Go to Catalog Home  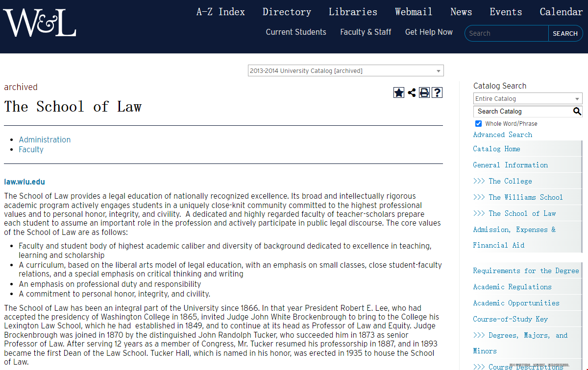click(497, 149)
